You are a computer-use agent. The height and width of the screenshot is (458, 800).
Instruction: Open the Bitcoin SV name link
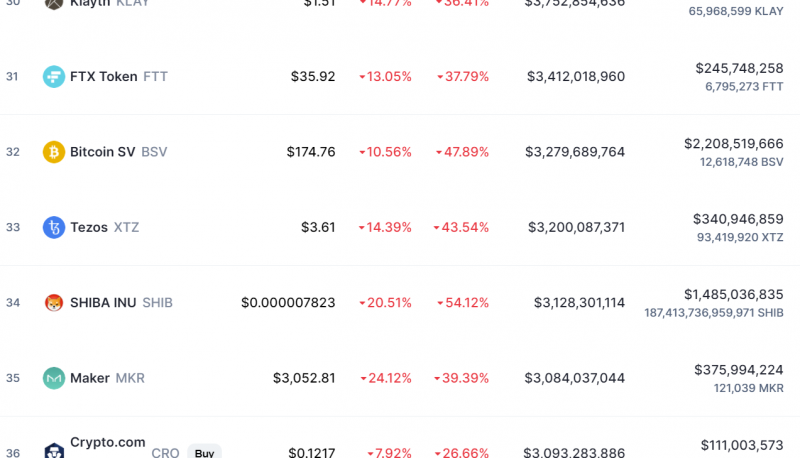point(118,152)
